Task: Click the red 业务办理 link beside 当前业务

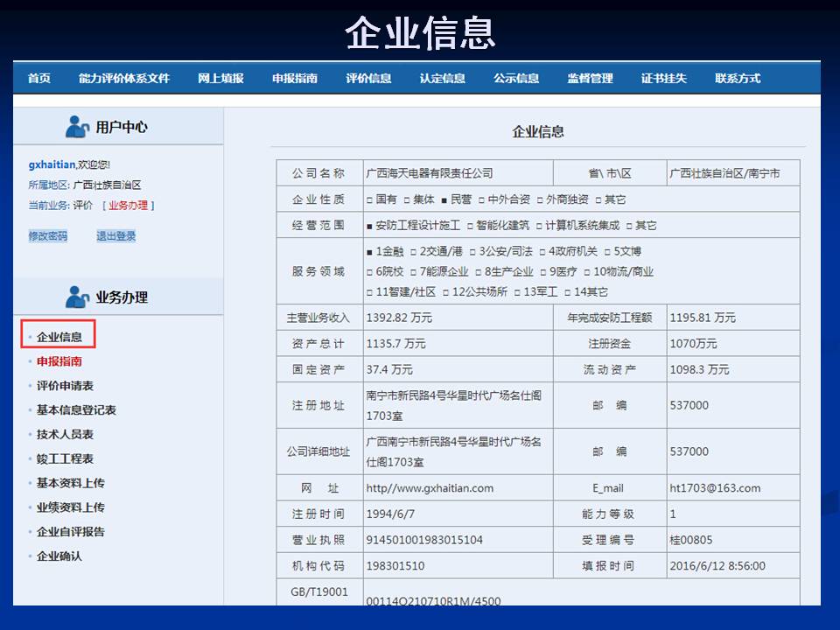Action: pyautogui.click(x=128, y=205)
